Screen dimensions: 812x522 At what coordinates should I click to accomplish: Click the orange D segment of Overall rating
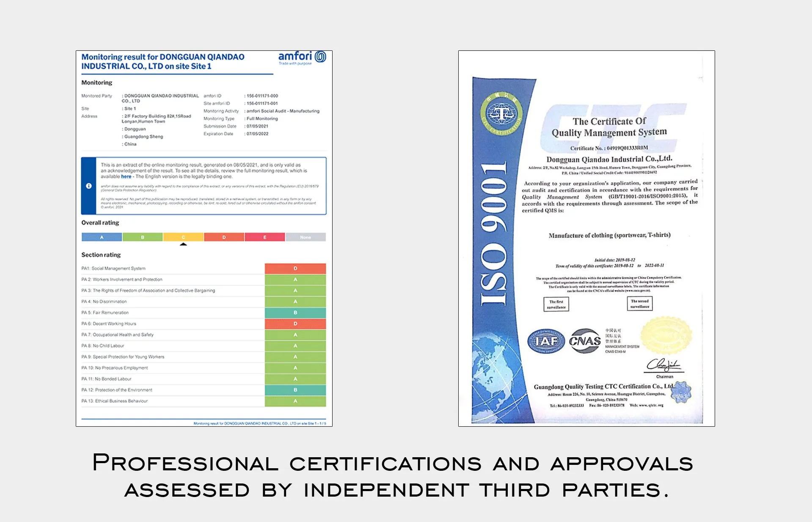pos(224,237)
